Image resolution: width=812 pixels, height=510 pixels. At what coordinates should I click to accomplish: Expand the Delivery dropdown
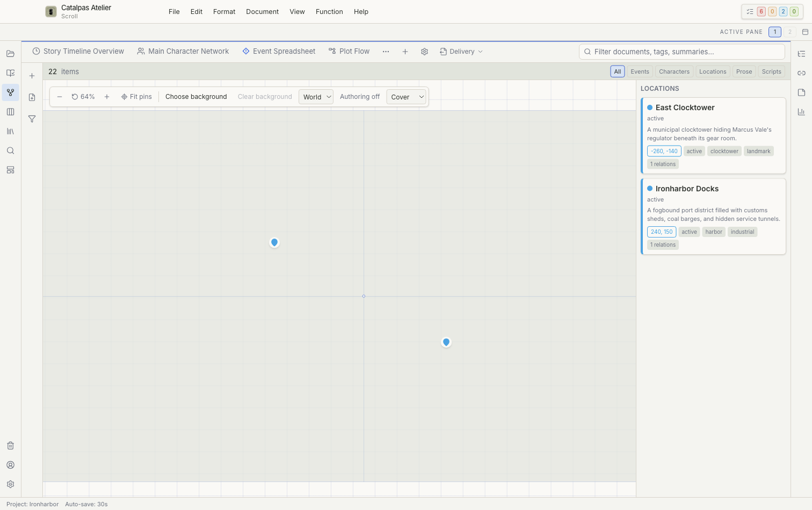point(461,52)
